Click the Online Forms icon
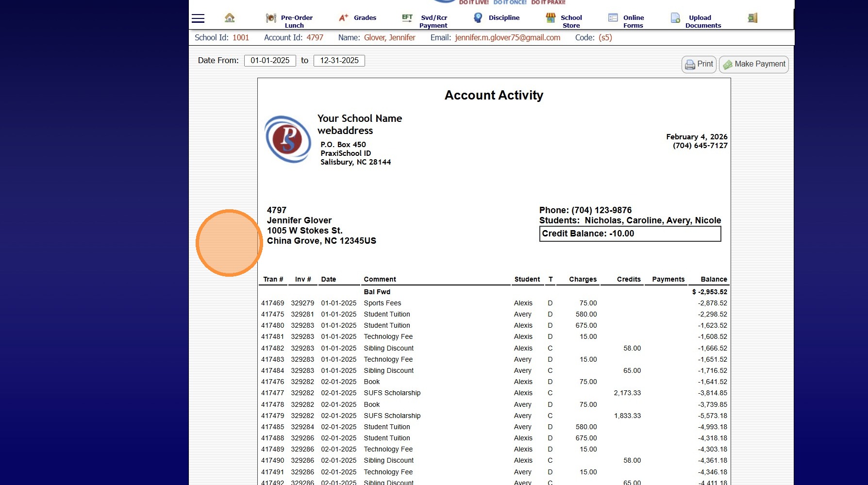 point(613,18)
